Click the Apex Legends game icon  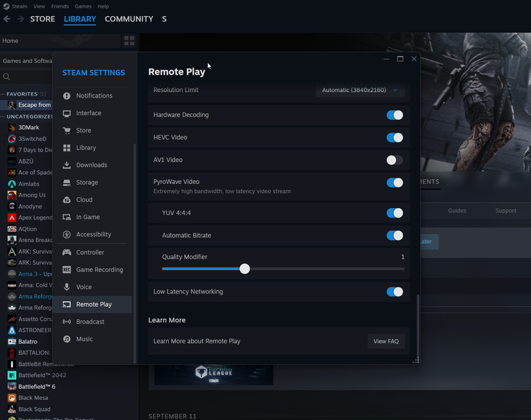tap(12, 217)
